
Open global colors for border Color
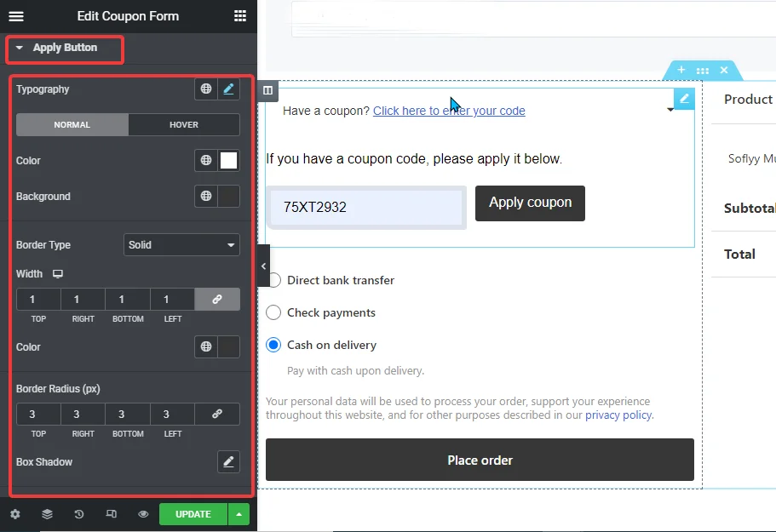point(206,346)
